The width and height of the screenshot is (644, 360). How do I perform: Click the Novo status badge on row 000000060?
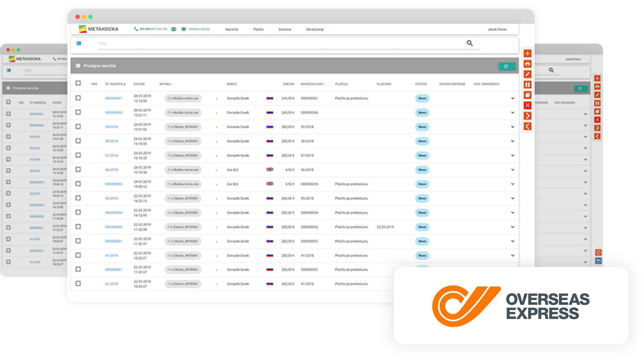click(422, 113)
